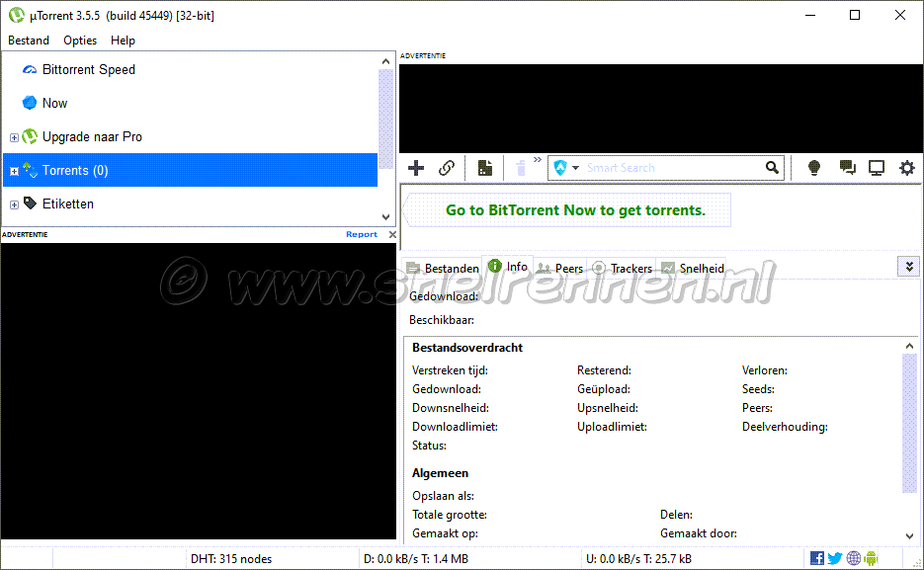
Task: Minimize the µTorrent window
Action: coord(810,15)
